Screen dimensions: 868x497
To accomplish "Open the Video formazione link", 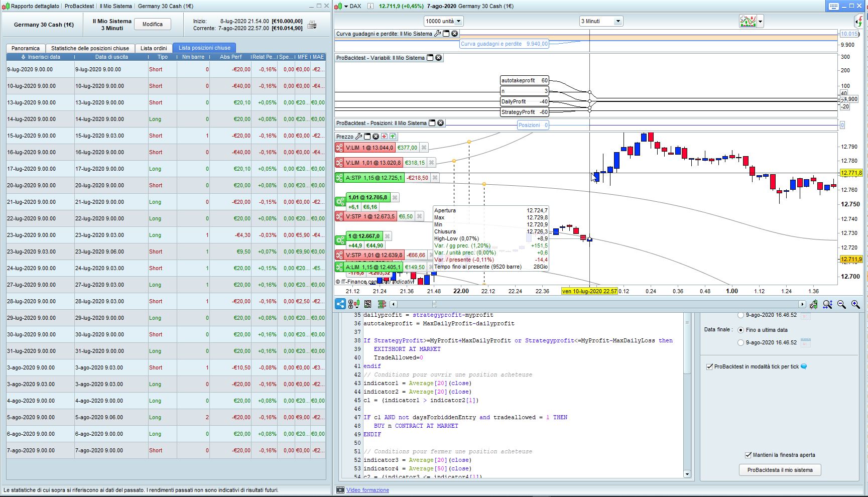I will point(367,490).
